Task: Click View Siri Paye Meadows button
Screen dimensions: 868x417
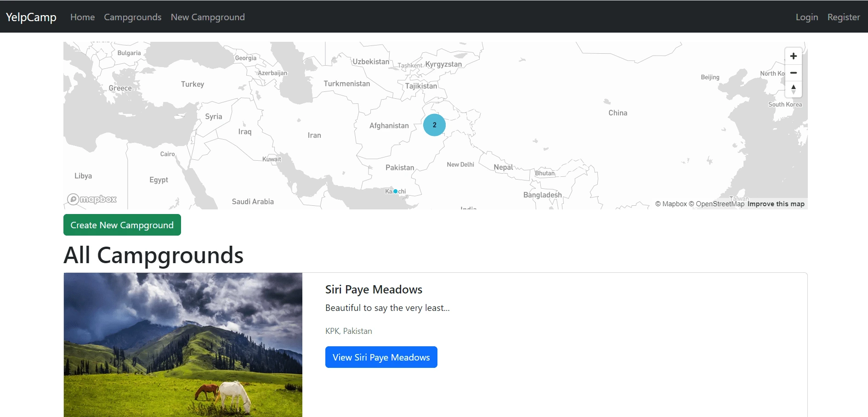Action: 381,357
